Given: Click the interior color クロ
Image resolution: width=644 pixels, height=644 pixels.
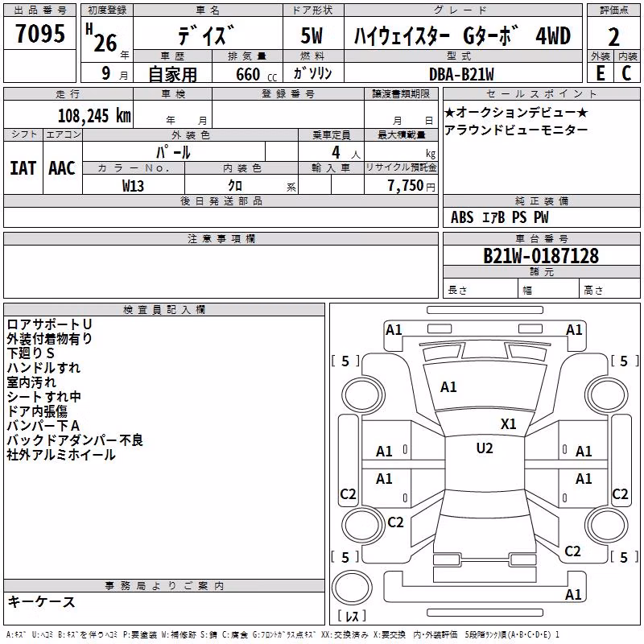Looking at the screenshot, I should pyautogui.click(x=235, y=186).
